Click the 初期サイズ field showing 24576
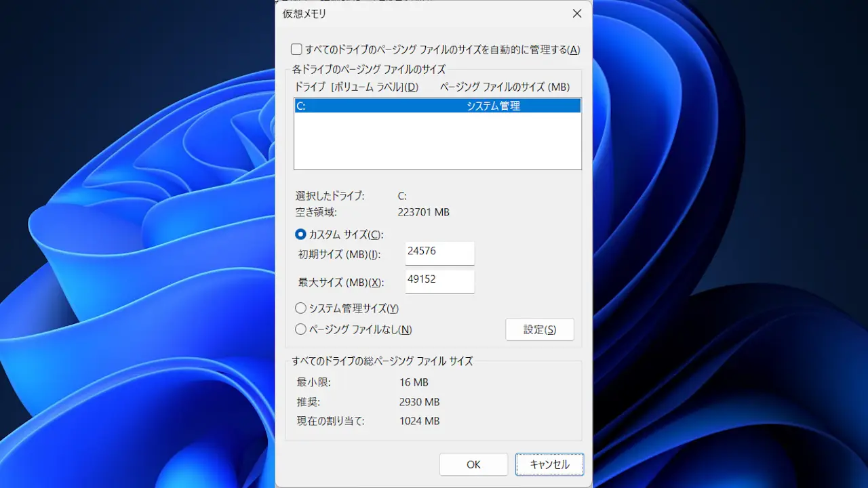This screenshot has width=868, height=488. point(439,253)
